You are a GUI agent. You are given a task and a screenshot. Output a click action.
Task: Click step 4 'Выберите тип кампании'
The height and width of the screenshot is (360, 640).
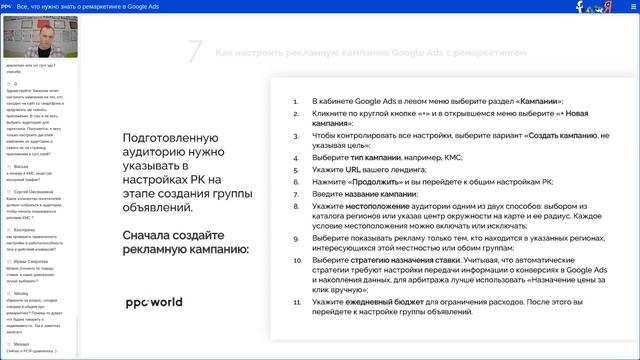pos(387,158)
